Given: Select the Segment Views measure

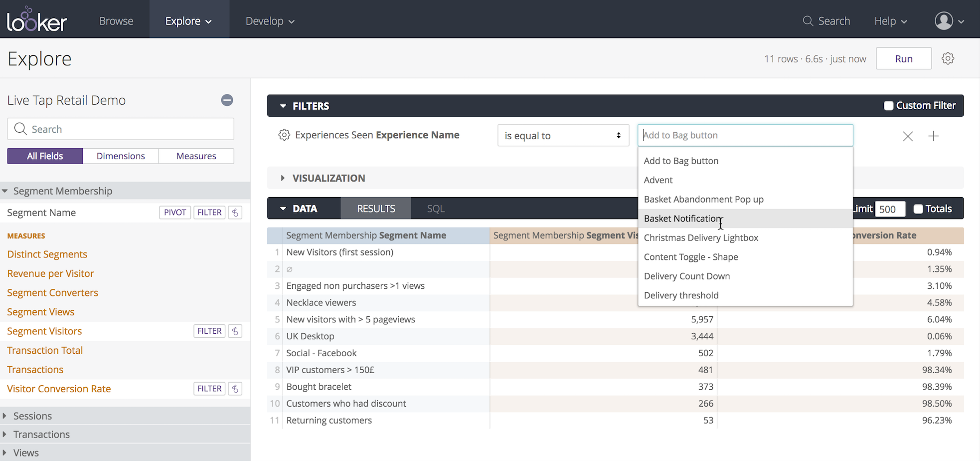Looking at the screenshot, I should pos(40,312).
